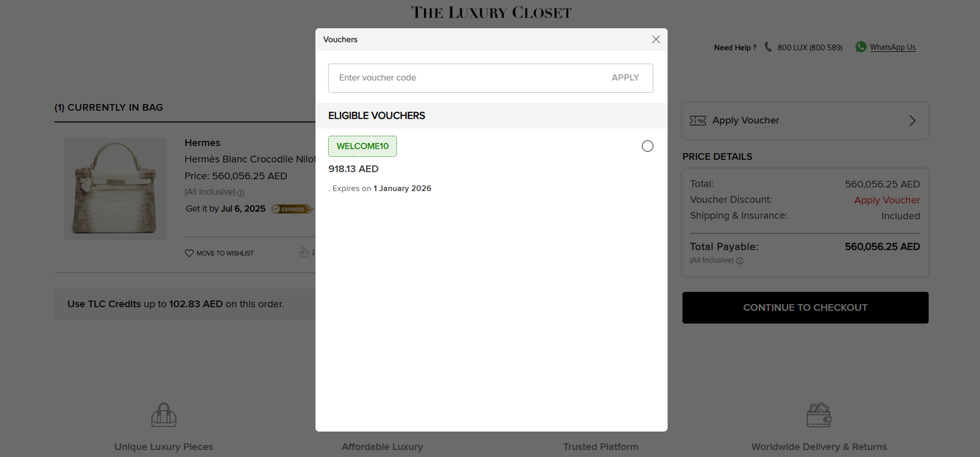Click the Unique Luxury Pieces handbag icon
980x457 pixels.
164,415
